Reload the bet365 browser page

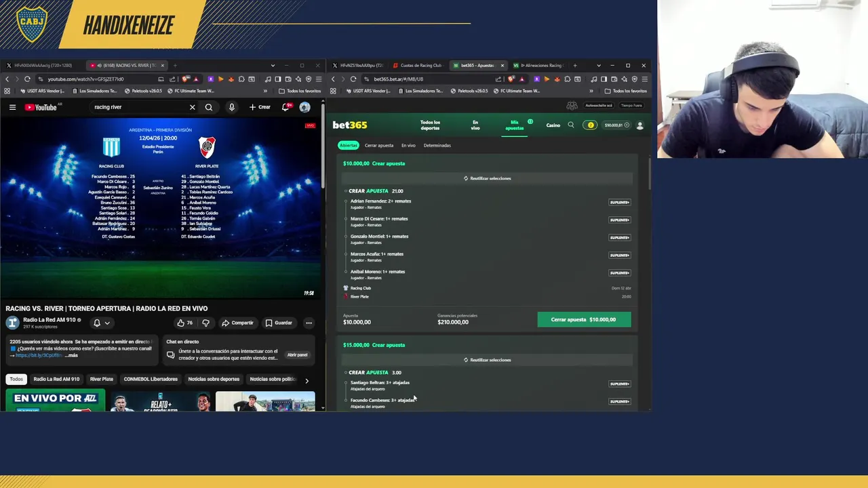tap(353, 79)
